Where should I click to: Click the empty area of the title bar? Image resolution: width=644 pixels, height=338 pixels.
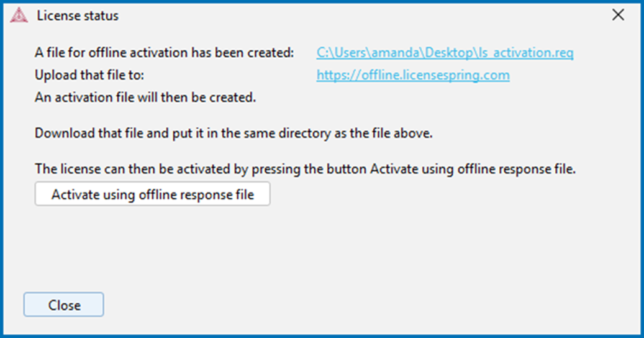pyautogui.click(x=361, y=16)
